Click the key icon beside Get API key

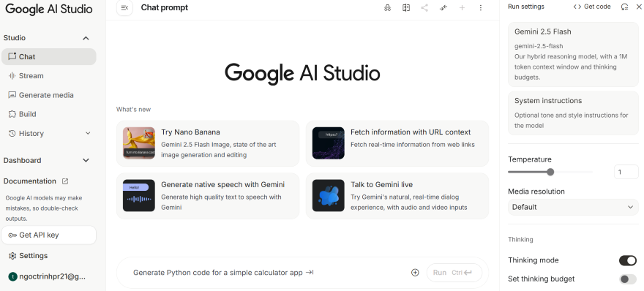click(12, 235)
